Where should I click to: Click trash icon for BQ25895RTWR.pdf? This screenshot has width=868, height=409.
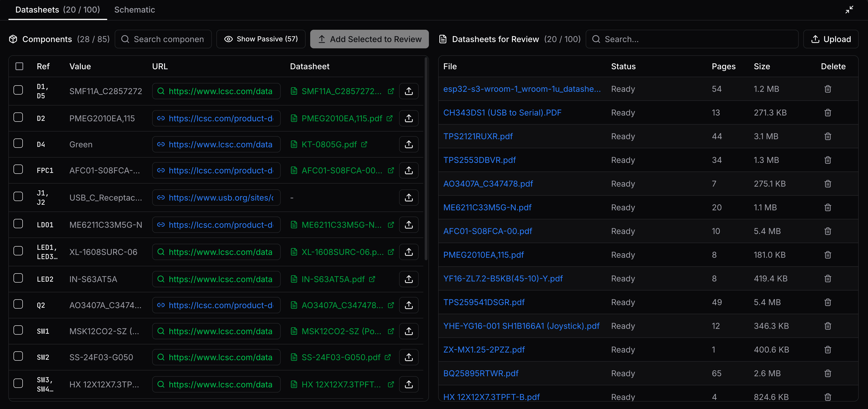828,373
